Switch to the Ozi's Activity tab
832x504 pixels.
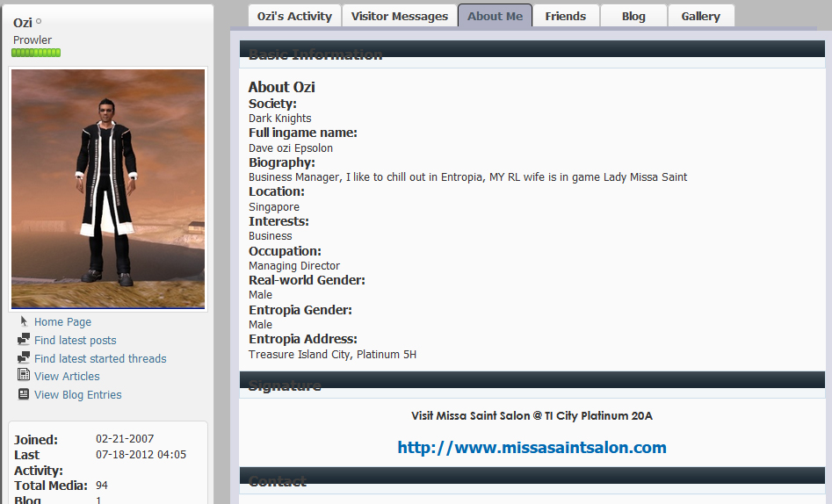(x=294, y=16)
